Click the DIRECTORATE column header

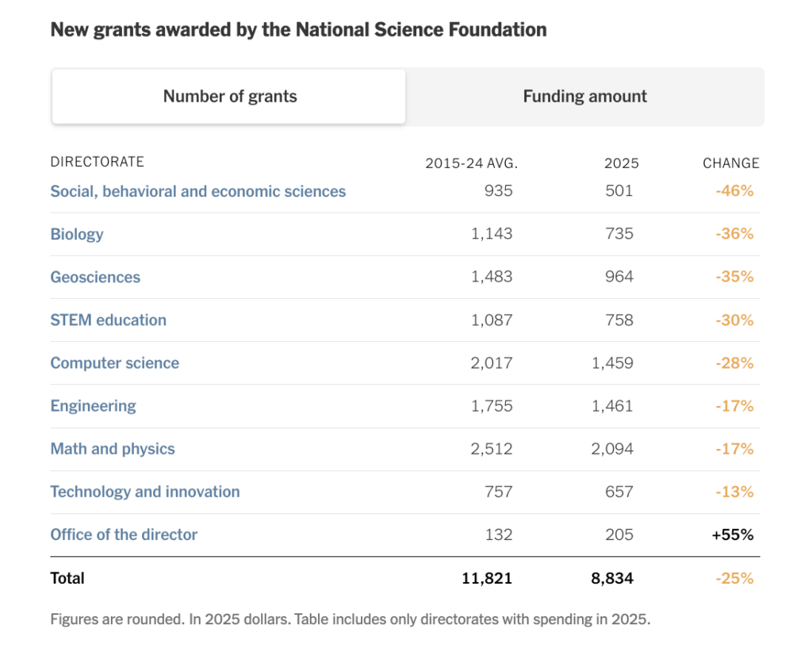[98, 162]
